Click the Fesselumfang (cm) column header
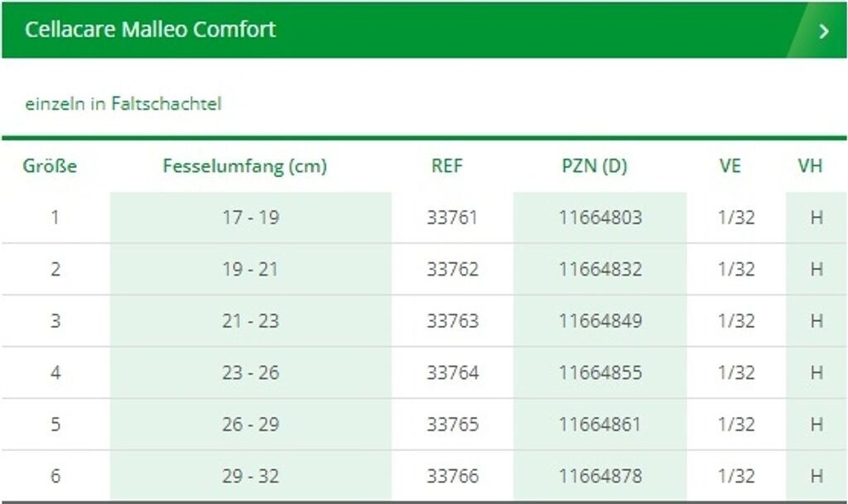This screenshot has width=848, height=504. click(245, 166)
